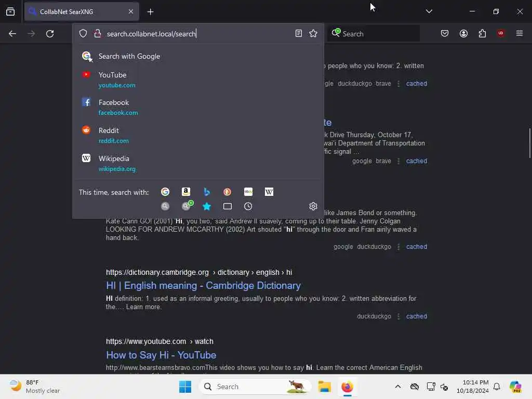Open the notifications bell in taskbar
This screenshot has height=399, width=532.
497,387
